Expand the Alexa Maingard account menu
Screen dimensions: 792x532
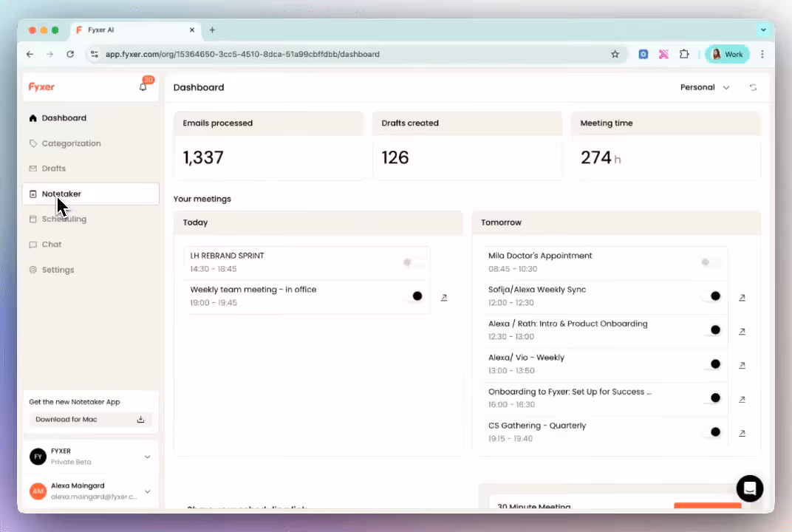148,491
